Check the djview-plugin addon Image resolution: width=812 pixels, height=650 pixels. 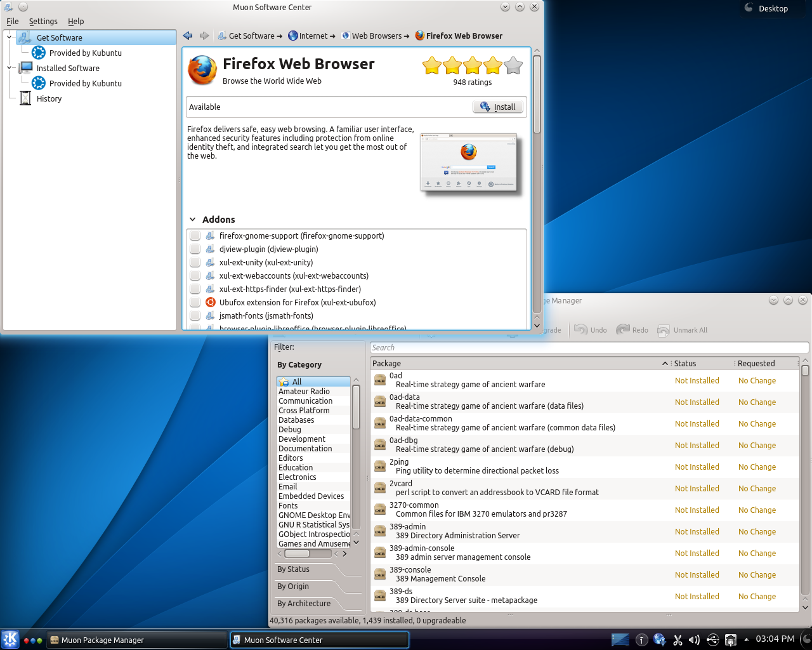point(195,249)
